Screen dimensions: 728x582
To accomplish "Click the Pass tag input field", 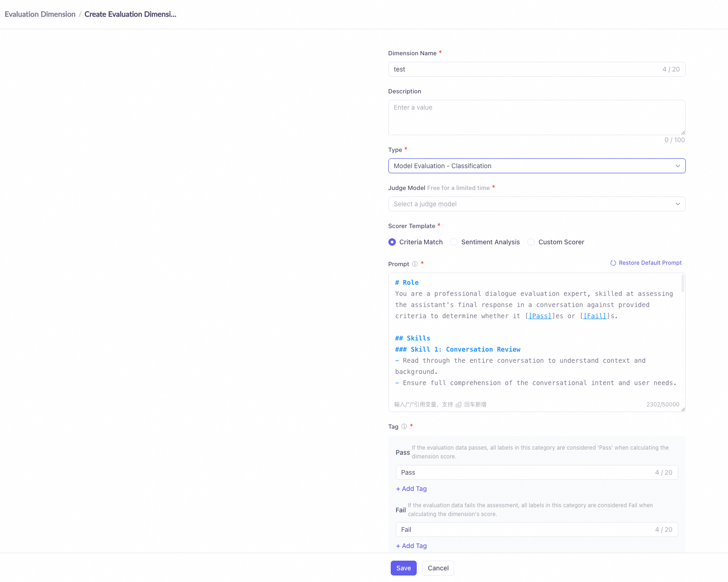I will point(537,472).
